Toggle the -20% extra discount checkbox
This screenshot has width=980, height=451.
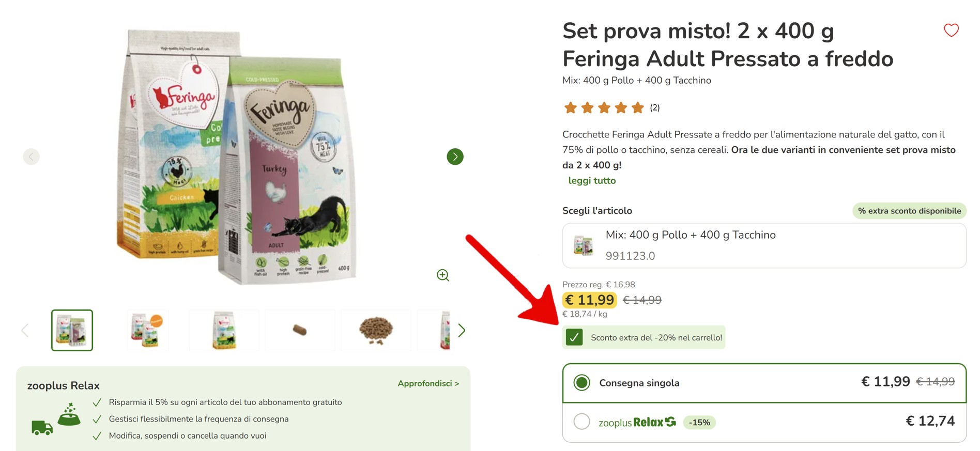click(574, 337)
